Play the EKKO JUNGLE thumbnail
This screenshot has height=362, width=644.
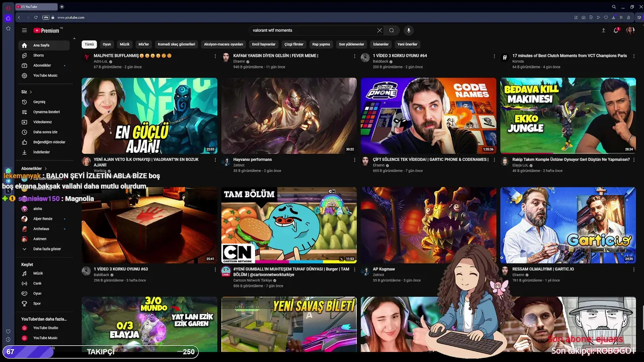(568, 116)
